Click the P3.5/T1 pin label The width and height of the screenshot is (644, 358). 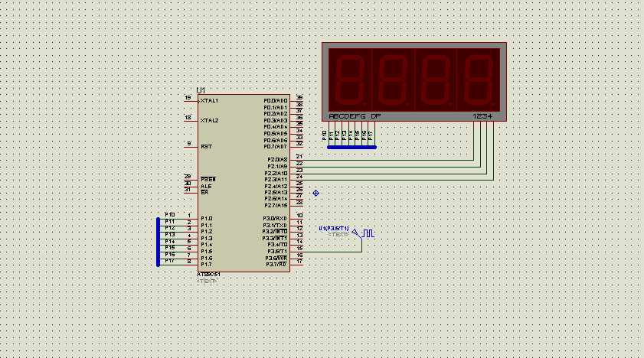coord(277,252)
